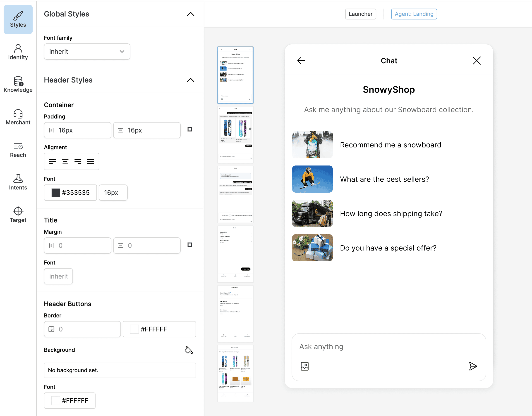Switch to the Launcher tab

click(x=360, y=14)
